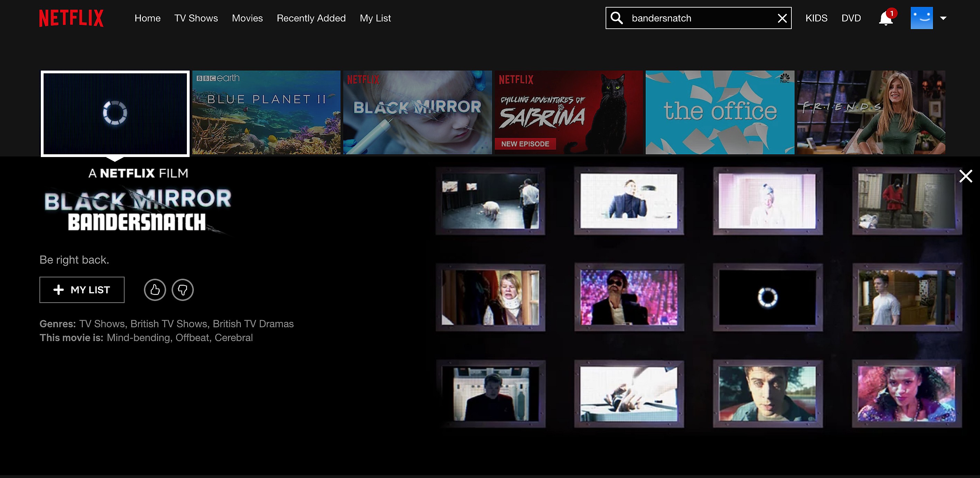Select Chilling Adventures of Sabrina card

point(568,112)
